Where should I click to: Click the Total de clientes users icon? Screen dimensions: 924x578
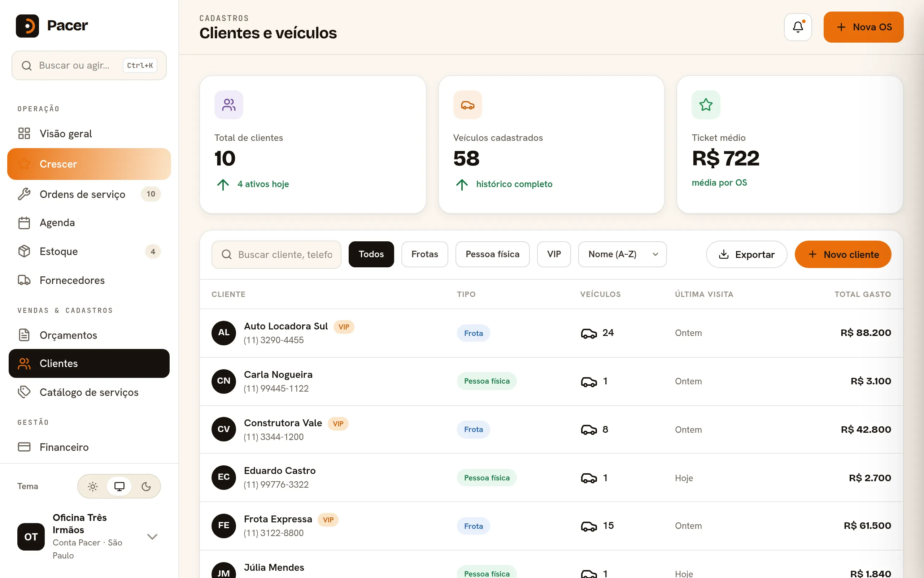[x=229, y=105]
